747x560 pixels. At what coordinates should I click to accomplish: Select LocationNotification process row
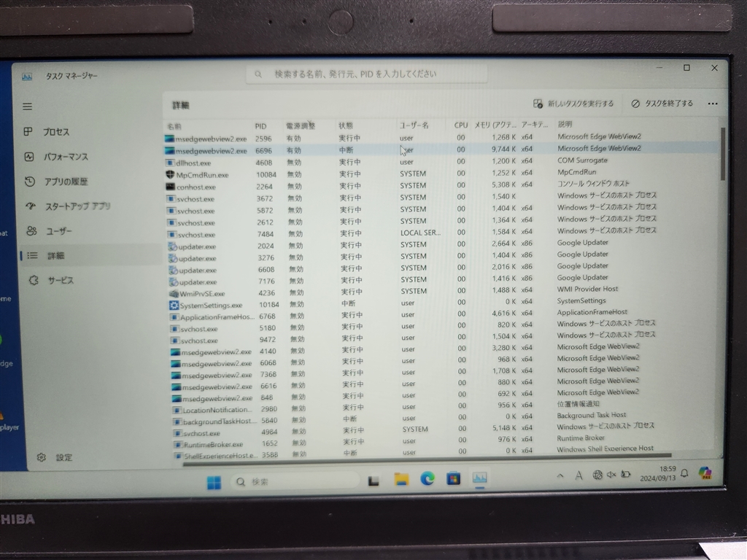pos(441,408)
